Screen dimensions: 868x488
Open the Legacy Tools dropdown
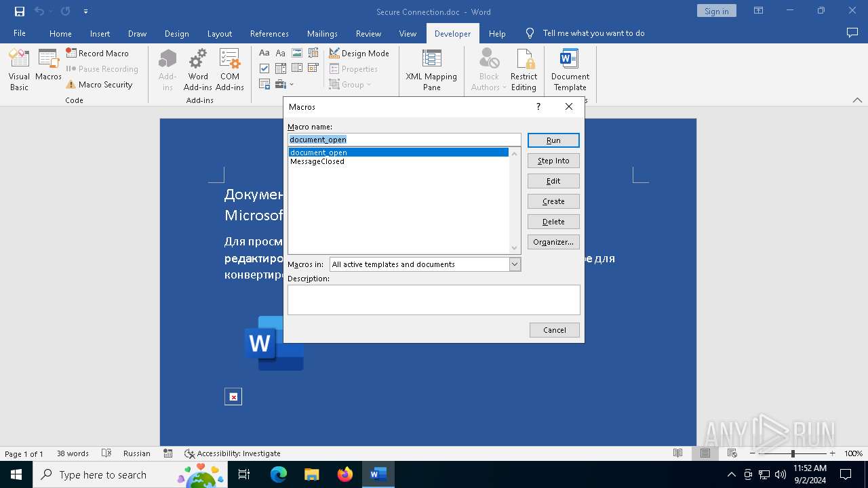285,85
